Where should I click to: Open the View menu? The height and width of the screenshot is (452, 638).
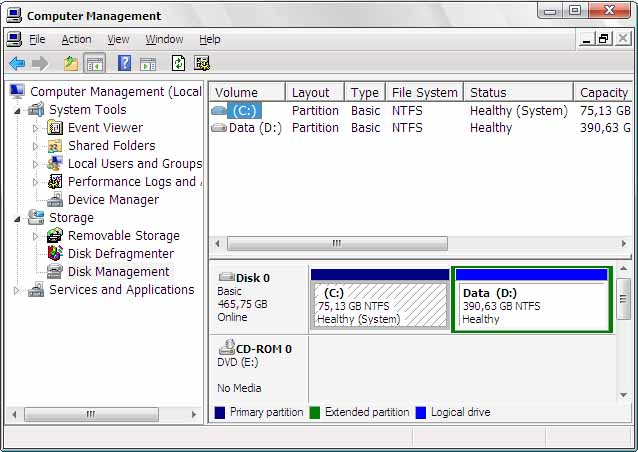click(x=118, y=39)
